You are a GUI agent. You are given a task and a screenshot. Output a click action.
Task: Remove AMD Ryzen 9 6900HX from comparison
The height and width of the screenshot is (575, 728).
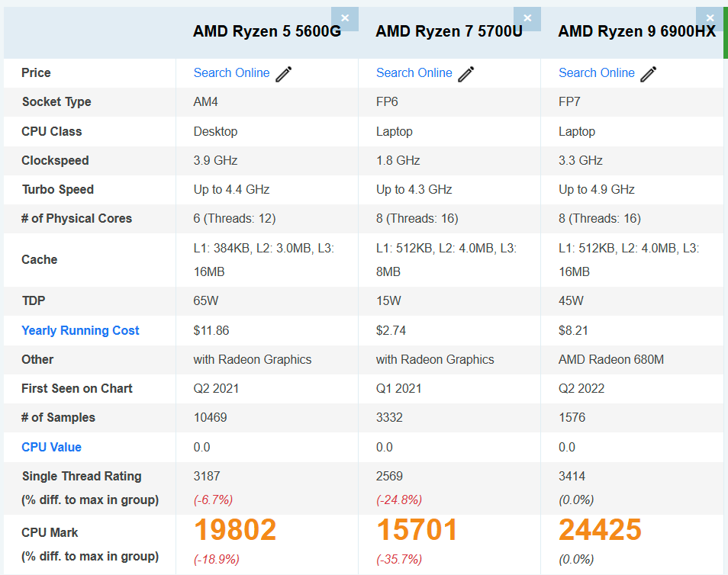point(710,18)
